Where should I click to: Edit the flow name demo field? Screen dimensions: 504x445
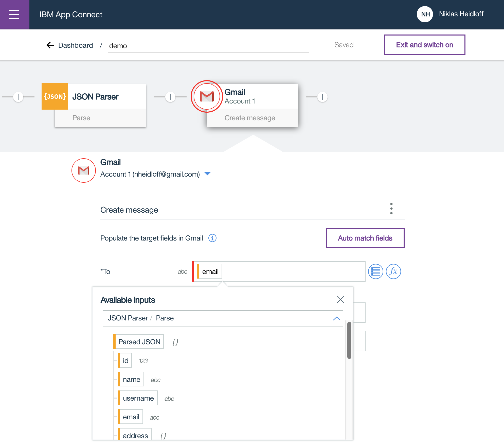click(208, 46)
